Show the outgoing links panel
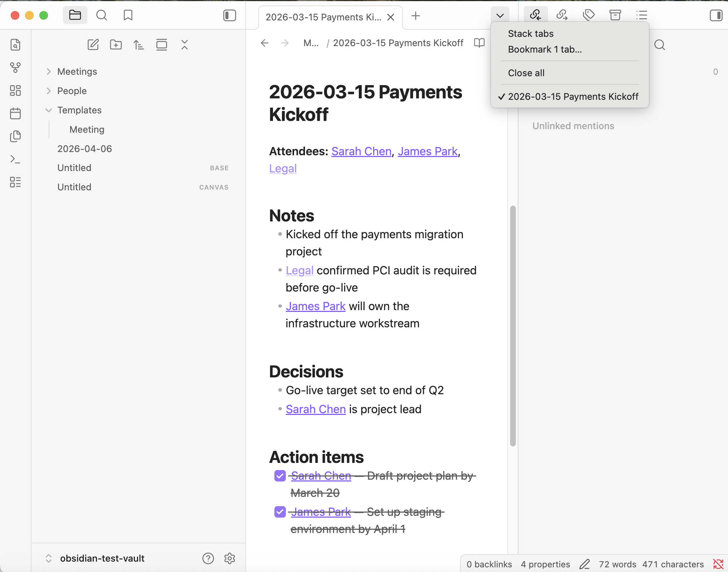Image resolution: width=728 pixels, height=572 pixels. (x=562, y=15)
